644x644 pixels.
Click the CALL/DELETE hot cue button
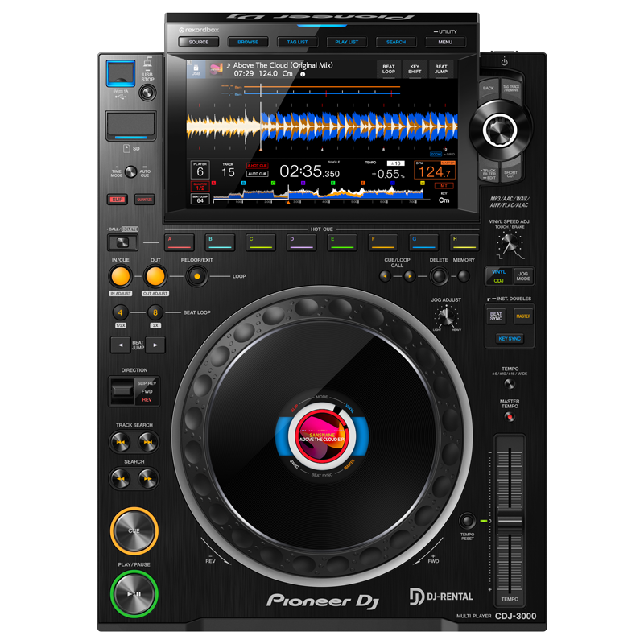click(x=122, y=242)
